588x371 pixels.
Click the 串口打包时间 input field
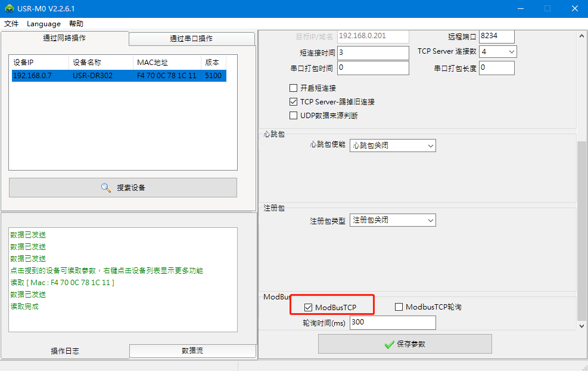pos(373,68)
